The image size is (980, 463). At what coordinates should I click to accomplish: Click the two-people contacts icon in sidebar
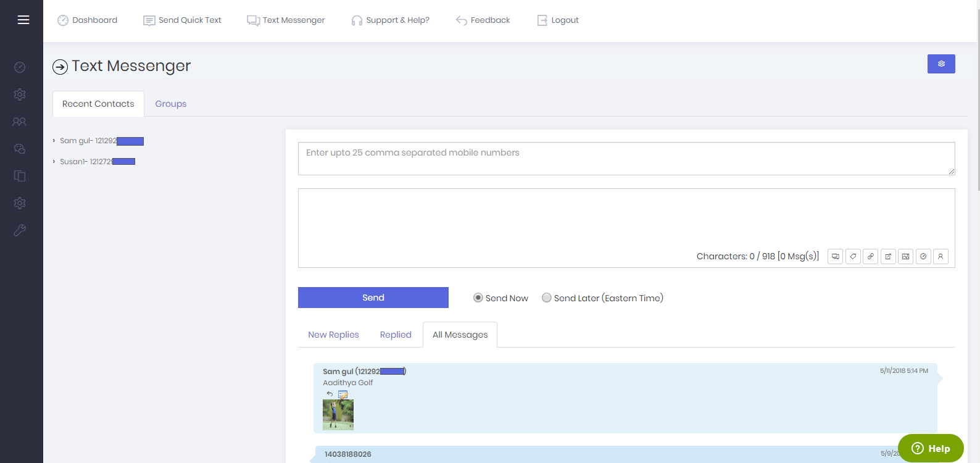20,122
